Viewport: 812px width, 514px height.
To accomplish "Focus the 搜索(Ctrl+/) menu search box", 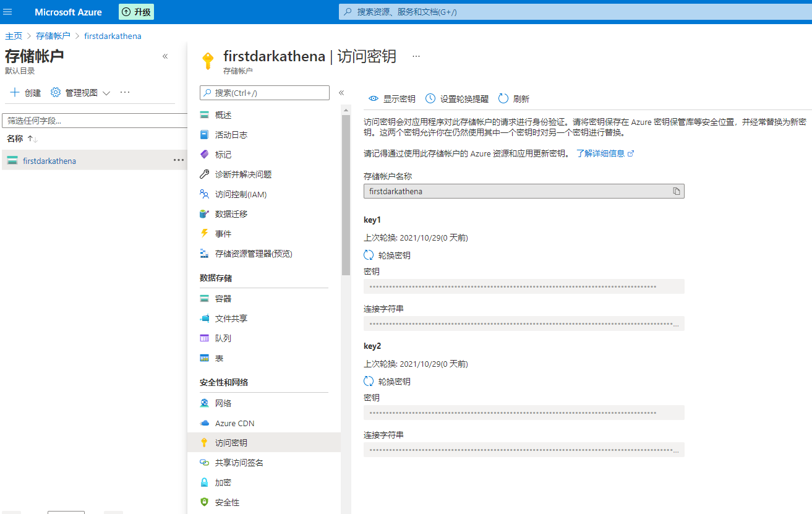I will coord(265,93).
